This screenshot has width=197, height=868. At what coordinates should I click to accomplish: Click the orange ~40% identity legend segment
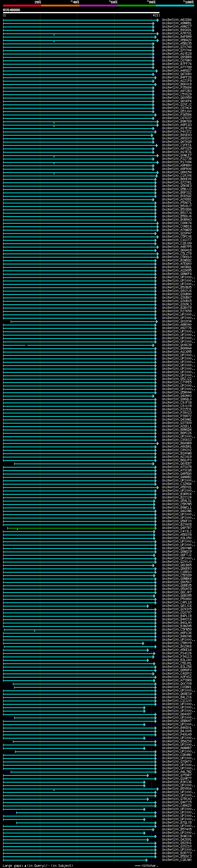pyautogui.click(x=60, y=6)
